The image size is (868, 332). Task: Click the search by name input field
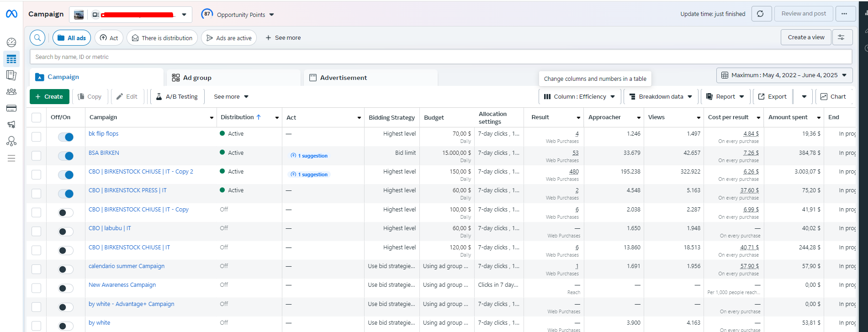point(441,57)
